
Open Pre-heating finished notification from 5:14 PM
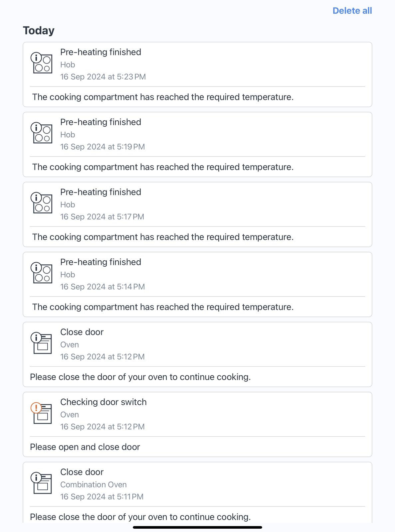point(100,262)
